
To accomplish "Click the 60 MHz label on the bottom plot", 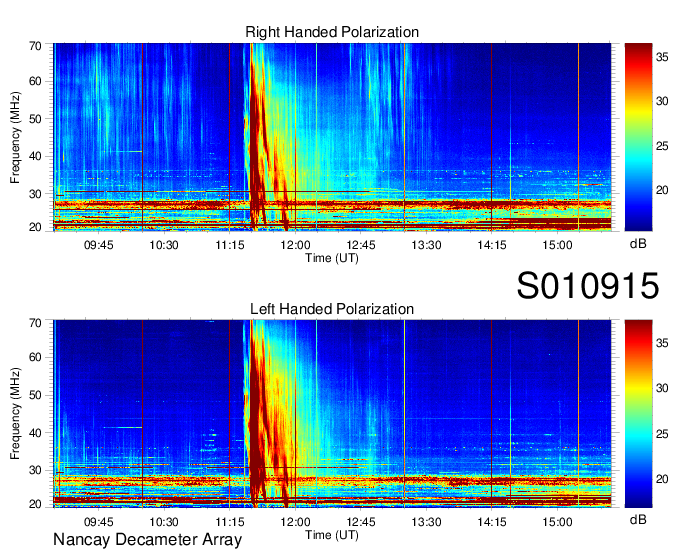I will point(35,358).
